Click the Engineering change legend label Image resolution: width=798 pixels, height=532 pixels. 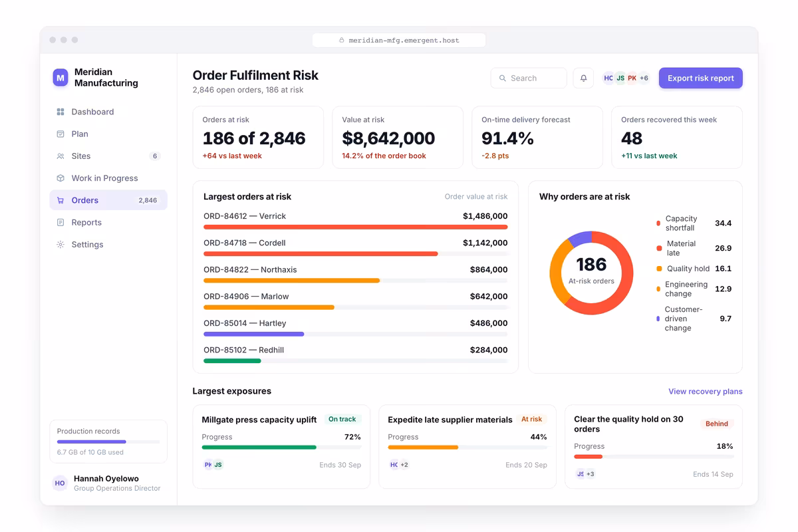(x=686, y=289)
